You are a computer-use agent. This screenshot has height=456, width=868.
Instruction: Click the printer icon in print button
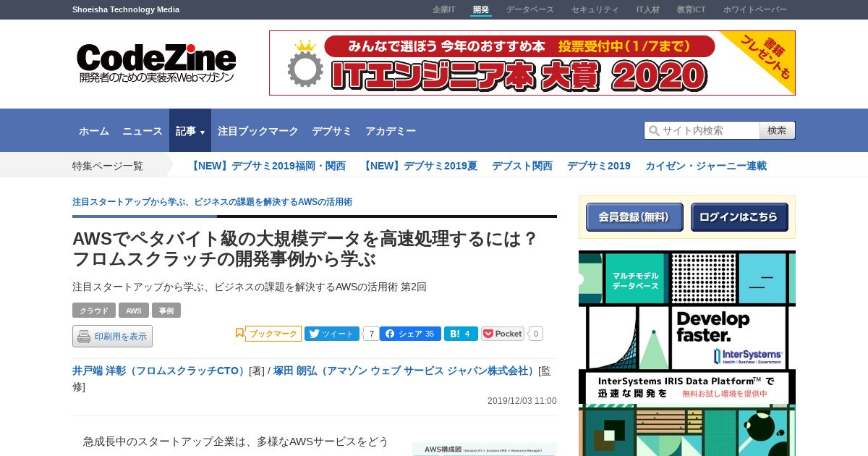pos(84,337)
